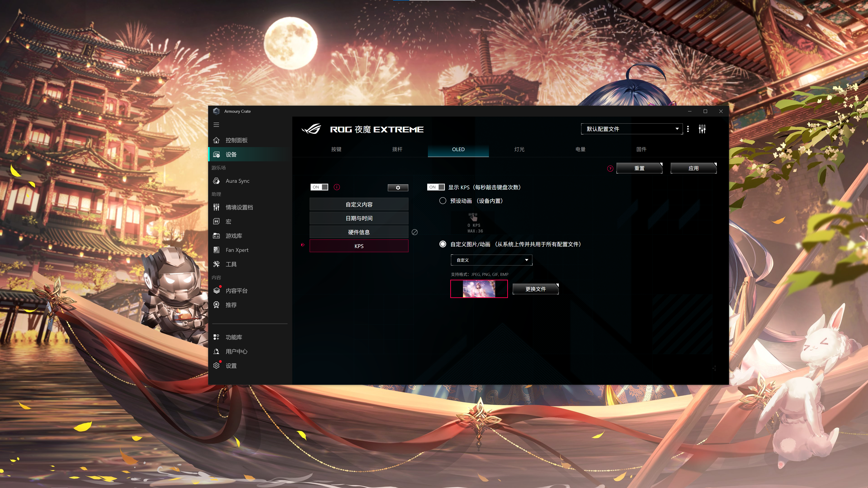Switch to the 电量 tab
This screenshot has width=868, height=488.
tap(580, 149)
